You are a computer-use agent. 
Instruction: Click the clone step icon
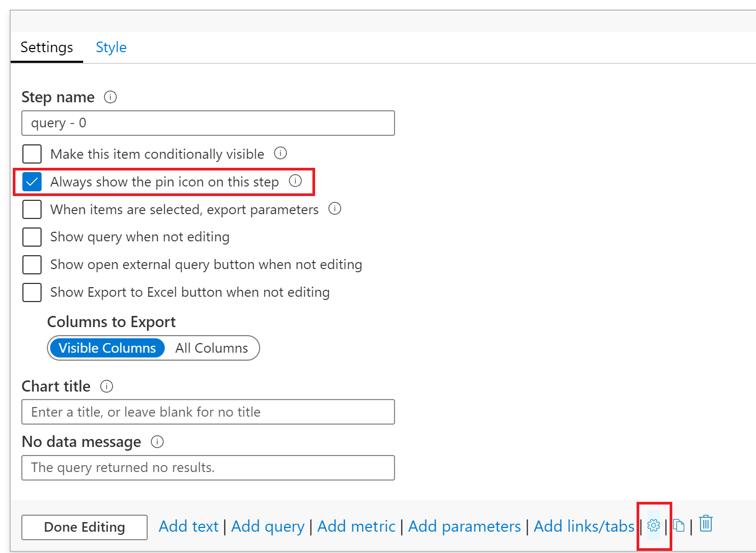click(x=679, y=526)
